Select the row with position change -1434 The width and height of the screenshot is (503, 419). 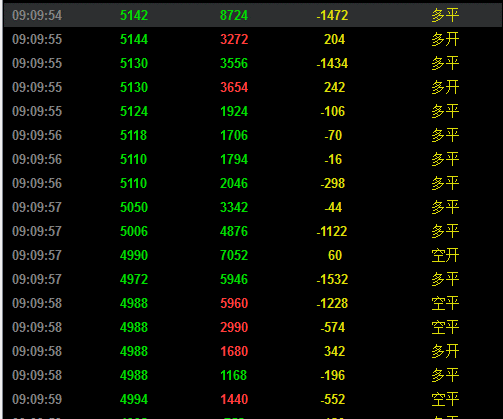tap(253, 63)
